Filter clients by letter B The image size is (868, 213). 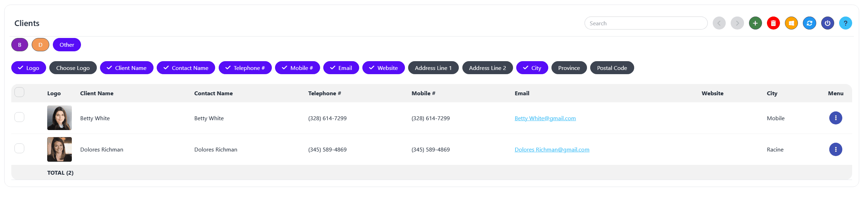point(20,45)
